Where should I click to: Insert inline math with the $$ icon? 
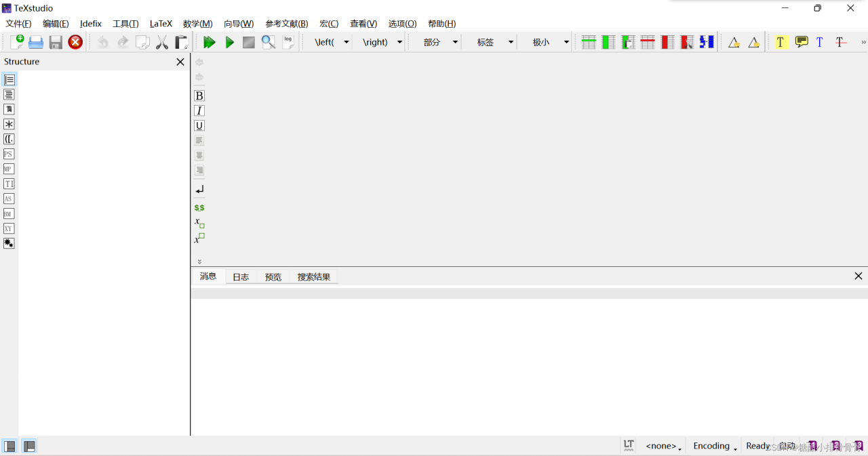coord(199,207)
